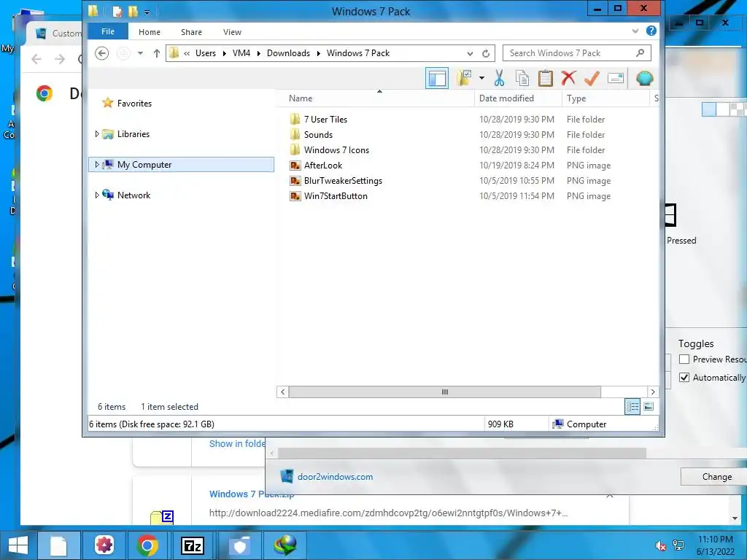Open the Windows Start button
The image size is (747, 560).
coord(18,545)
